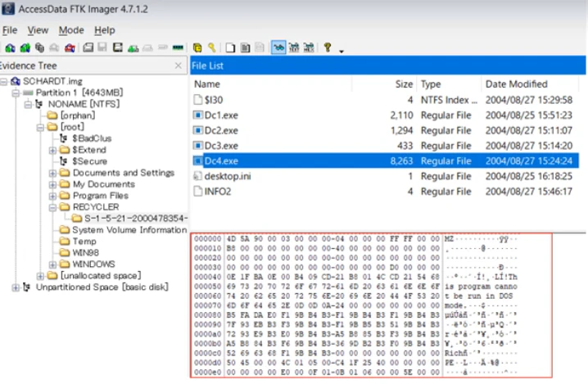Click the Export File Hash List icon
This screenshot has width=588, height=384.
[x=245, y=47]
